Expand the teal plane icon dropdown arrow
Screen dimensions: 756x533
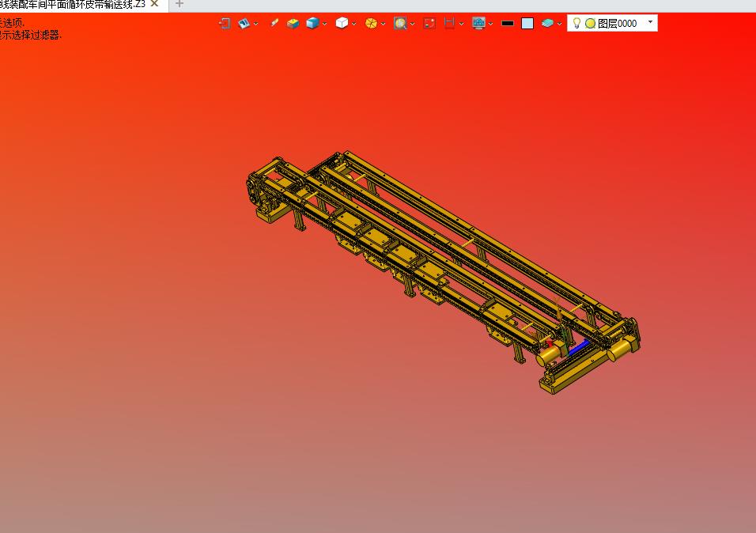[559, 24]
